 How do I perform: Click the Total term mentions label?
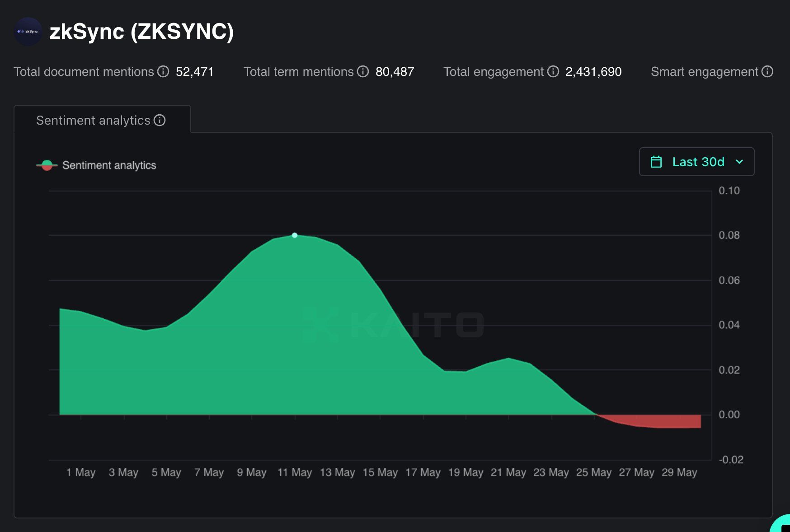(299, 72)
